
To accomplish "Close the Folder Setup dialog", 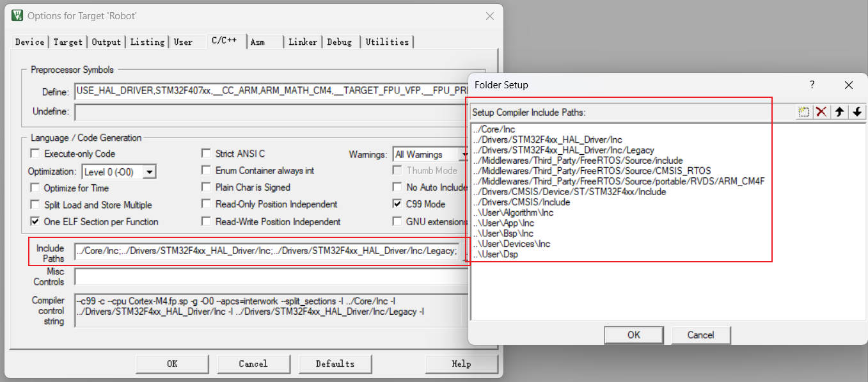I will click(849, 85).
